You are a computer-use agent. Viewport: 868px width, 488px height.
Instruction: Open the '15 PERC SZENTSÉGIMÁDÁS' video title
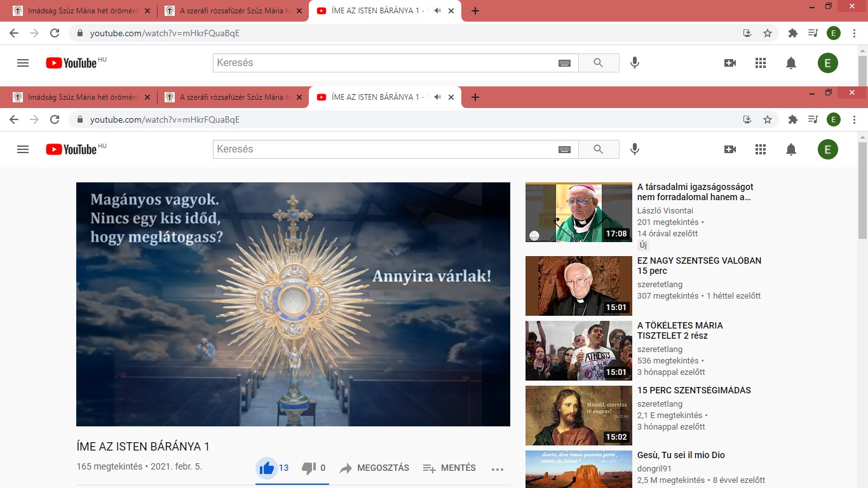[x=694, y=390]
